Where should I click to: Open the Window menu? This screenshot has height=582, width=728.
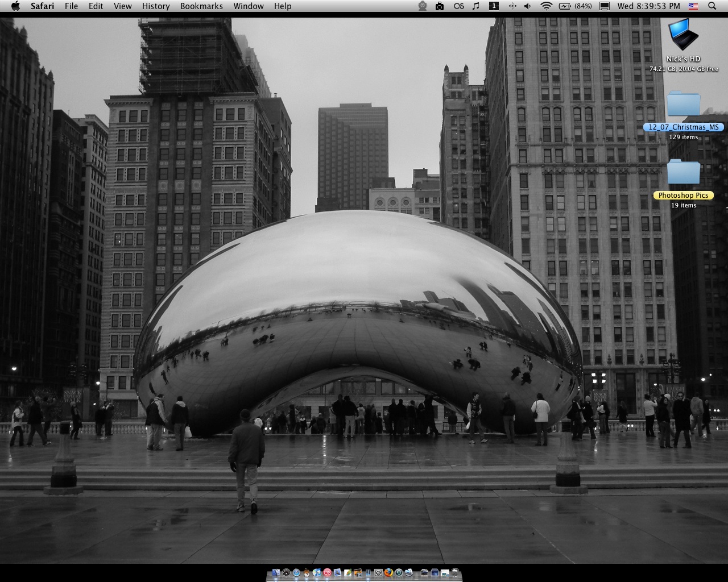coord(249,6)
